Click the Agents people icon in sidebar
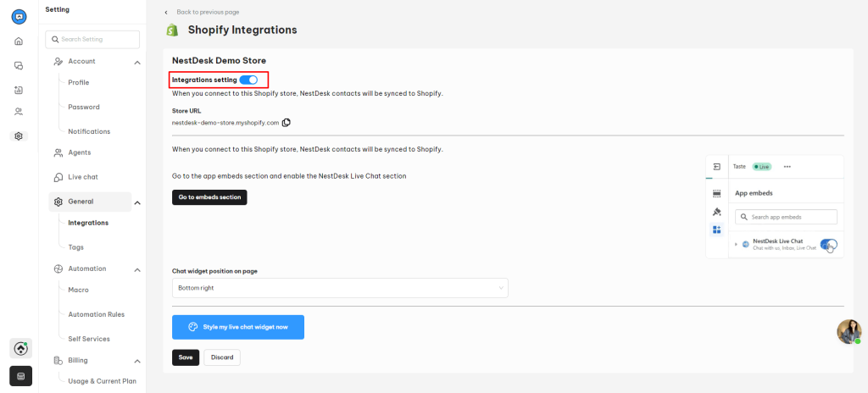 click(x=58, y=152)
